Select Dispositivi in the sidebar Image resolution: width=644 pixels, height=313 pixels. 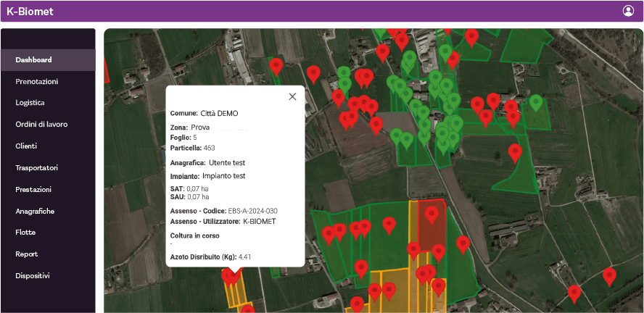[33, 276]
